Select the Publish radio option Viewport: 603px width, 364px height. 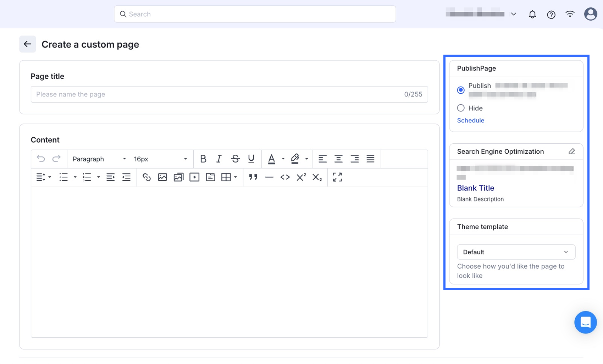tap(461, 90)
